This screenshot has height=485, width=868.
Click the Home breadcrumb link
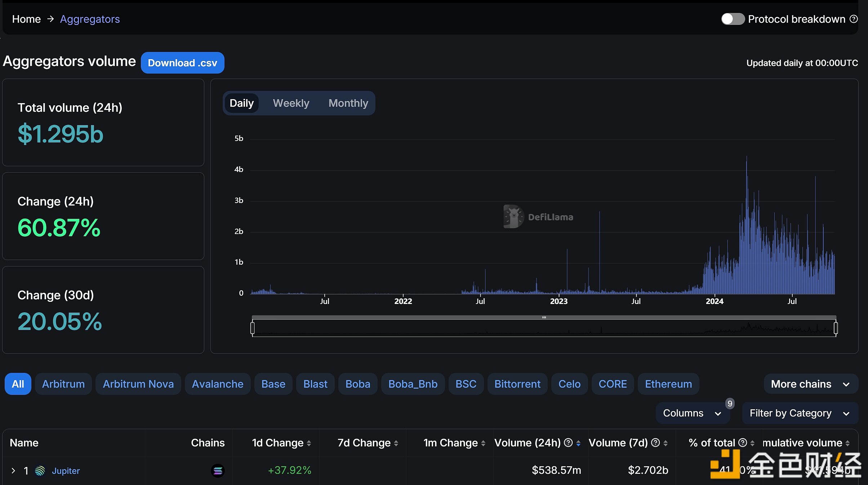(x=26, y=19)
